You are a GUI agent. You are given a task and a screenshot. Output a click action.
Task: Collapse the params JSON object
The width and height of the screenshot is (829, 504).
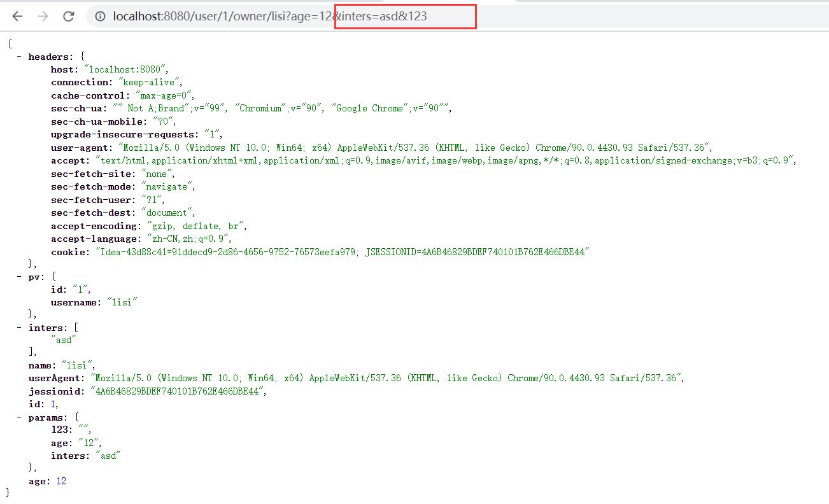[x=19, y=417]
